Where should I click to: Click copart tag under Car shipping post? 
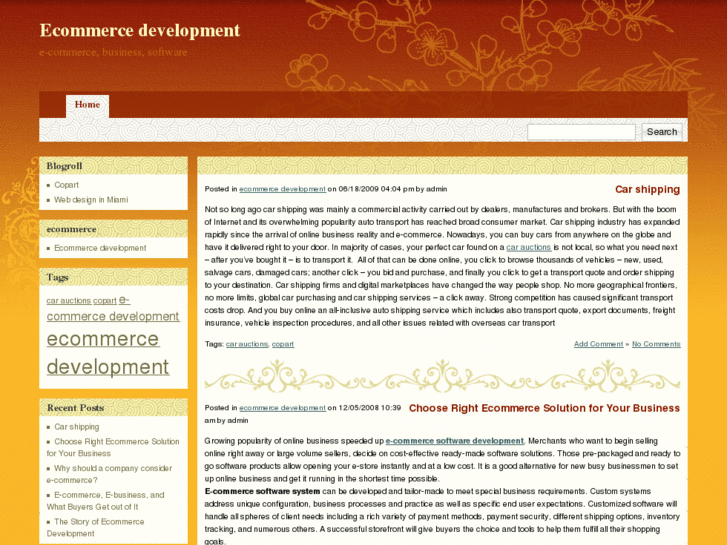tap(283, 344)
